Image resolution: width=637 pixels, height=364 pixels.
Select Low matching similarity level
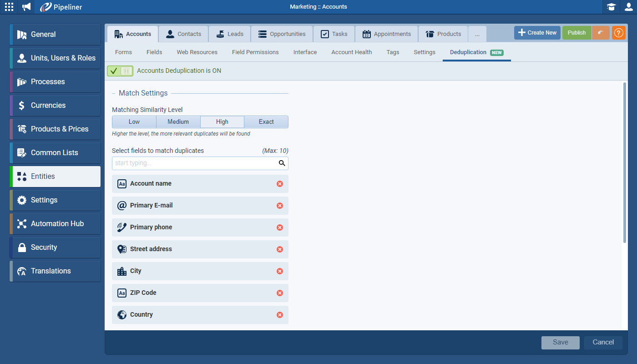tap(134, 122)
